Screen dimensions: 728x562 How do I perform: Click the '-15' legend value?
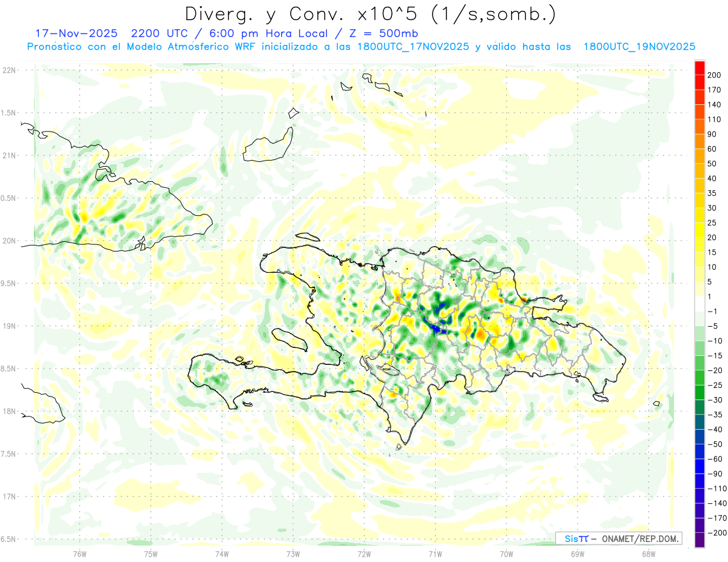[715, 355]
